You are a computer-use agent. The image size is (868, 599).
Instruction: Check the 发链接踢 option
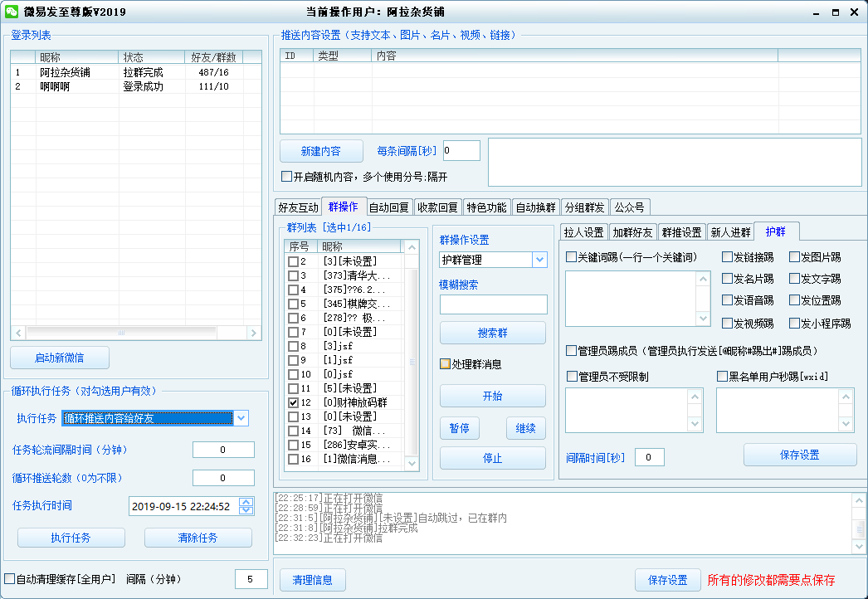tap(728, 257)
